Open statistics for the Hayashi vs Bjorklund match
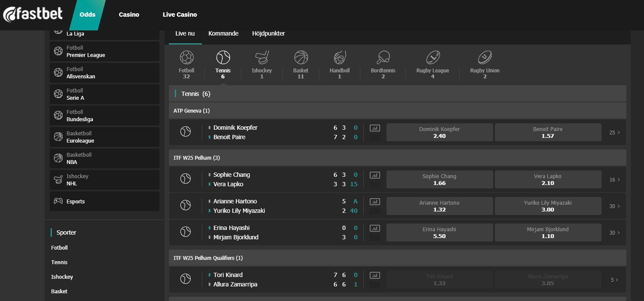Screen dimensions: 644x301 374,228
